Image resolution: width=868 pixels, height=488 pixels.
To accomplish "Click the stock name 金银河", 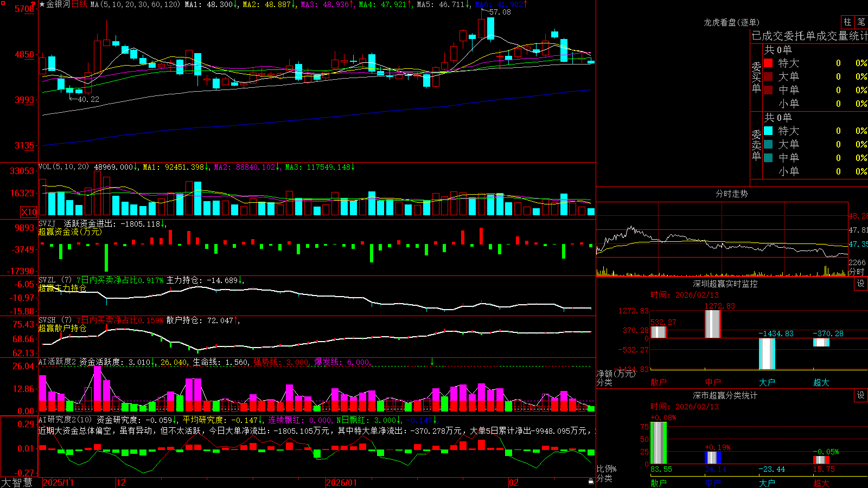I will (x=59, y=4).
